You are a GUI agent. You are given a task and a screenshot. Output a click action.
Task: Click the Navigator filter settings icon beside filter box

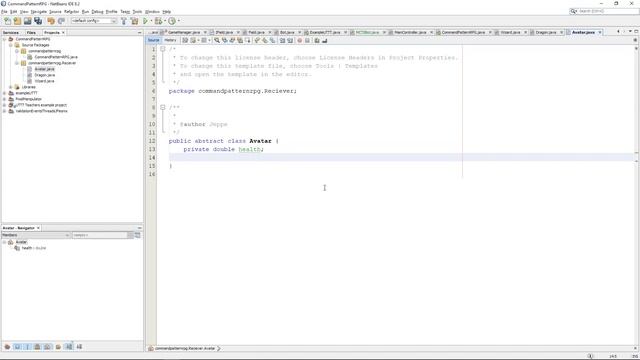tap(138, 235)
